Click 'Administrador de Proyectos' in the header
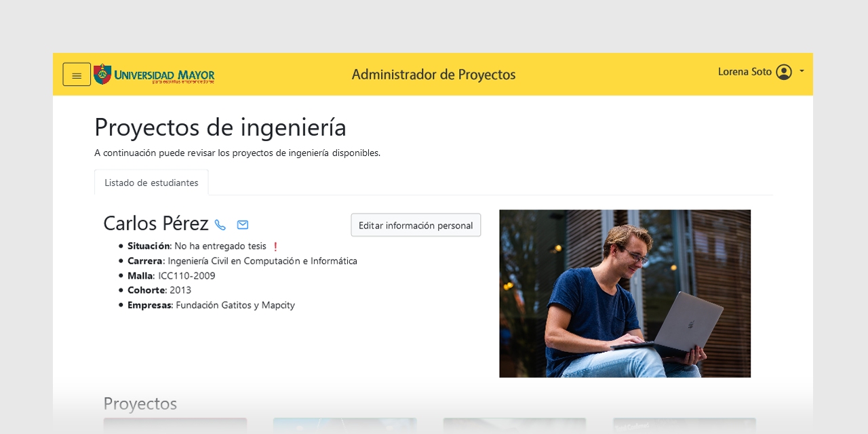The width and height of the screenshot is (868, 434). (x=433, y=75)
